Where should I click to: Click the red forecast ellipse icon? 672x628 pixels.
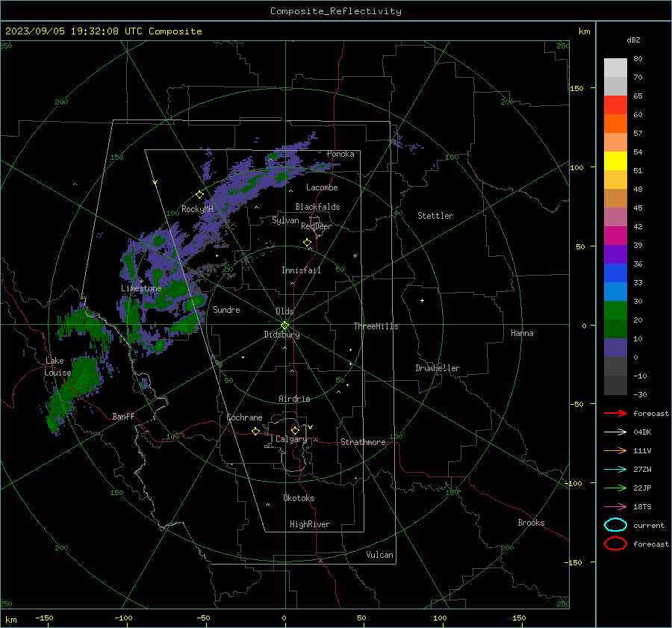[x=615, y=544]
